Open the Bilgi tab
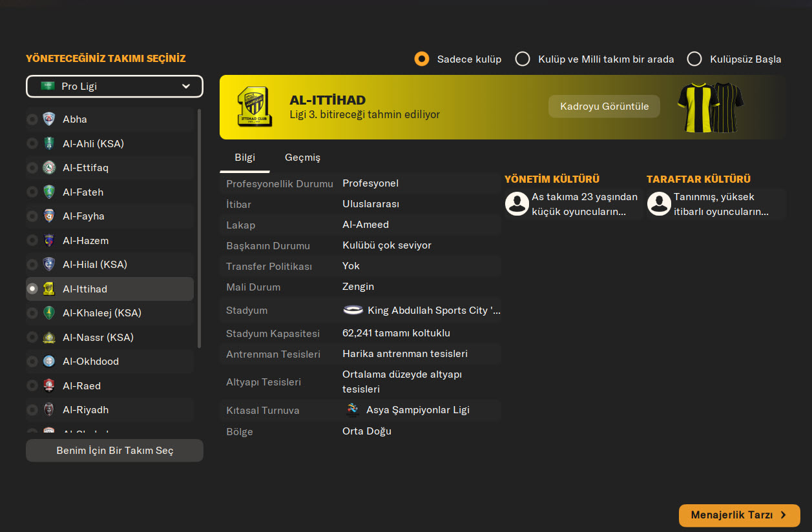The image size is (812, 532). [245, 158]
